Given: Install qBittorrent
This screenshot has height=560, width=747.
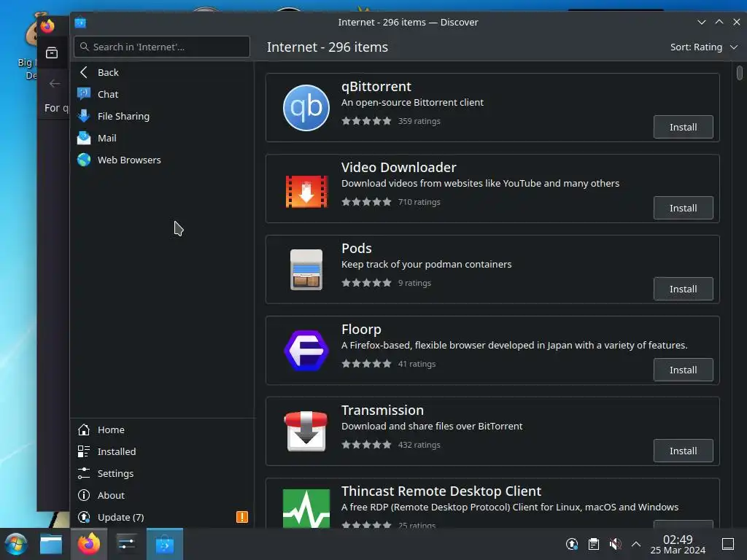Looking at the screenshot, I should coord(683,127).
